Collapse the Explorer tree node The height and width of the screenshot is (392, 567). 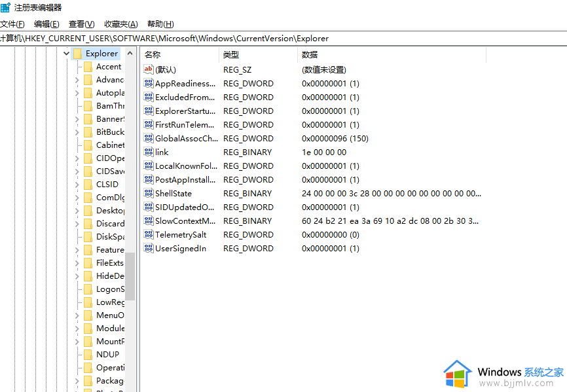click(x=66, y=54)
